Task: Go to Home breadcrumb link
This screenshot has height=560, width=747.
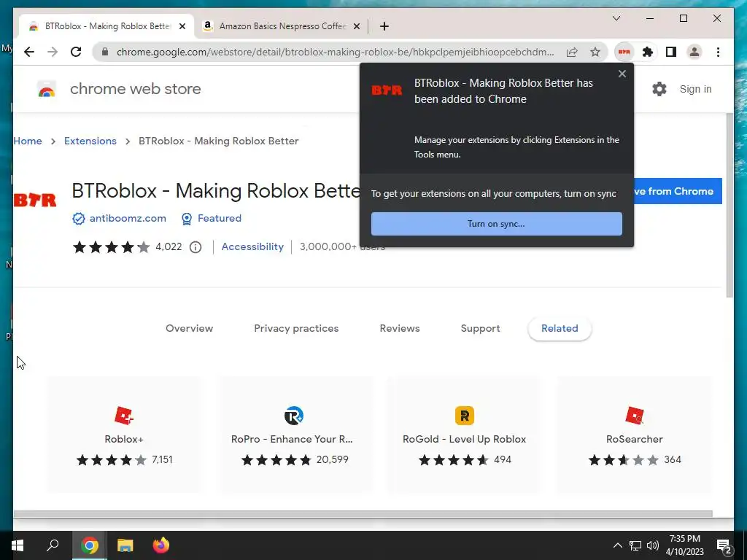Action: click(28, 141)
